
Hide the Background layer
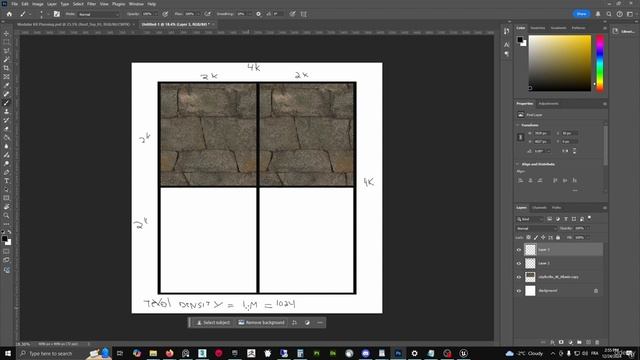[x=519, y=291]
